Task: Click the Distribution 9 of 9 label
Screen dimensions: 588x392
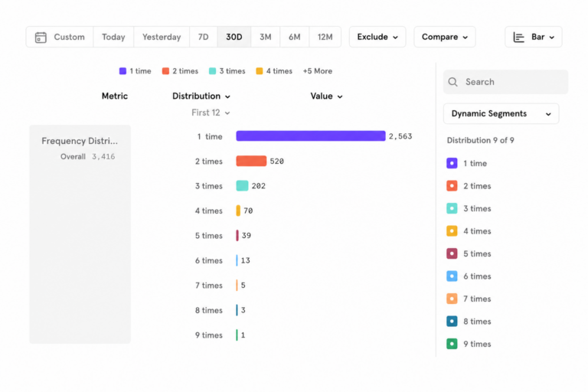Action: tap(480, 140)
